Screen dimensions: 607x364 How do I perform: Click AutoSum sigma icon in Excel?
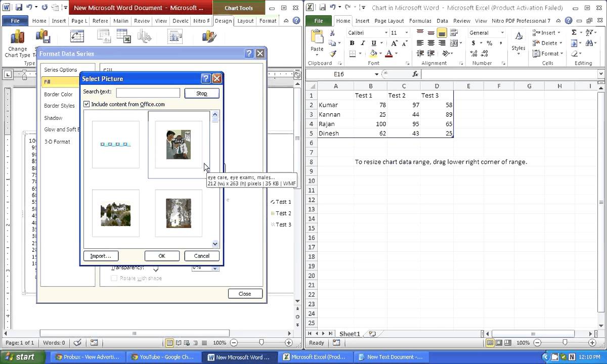point(574,32)
